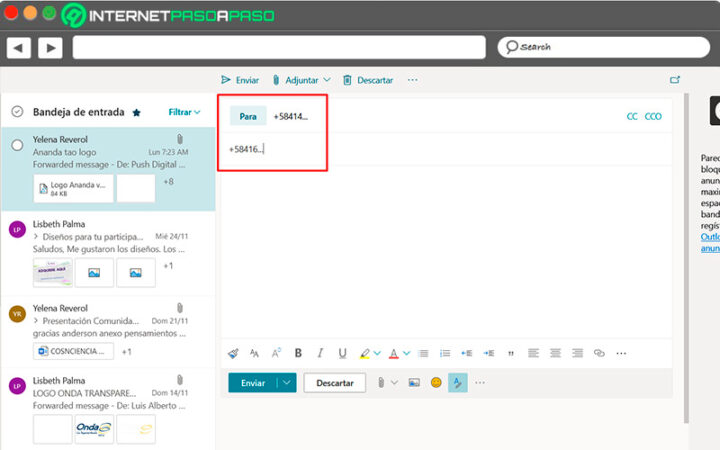This screenshot has height=450, width=720.
Task: Open more options ellipsis in the top toolbar
Action: click(x=412, y=80)
